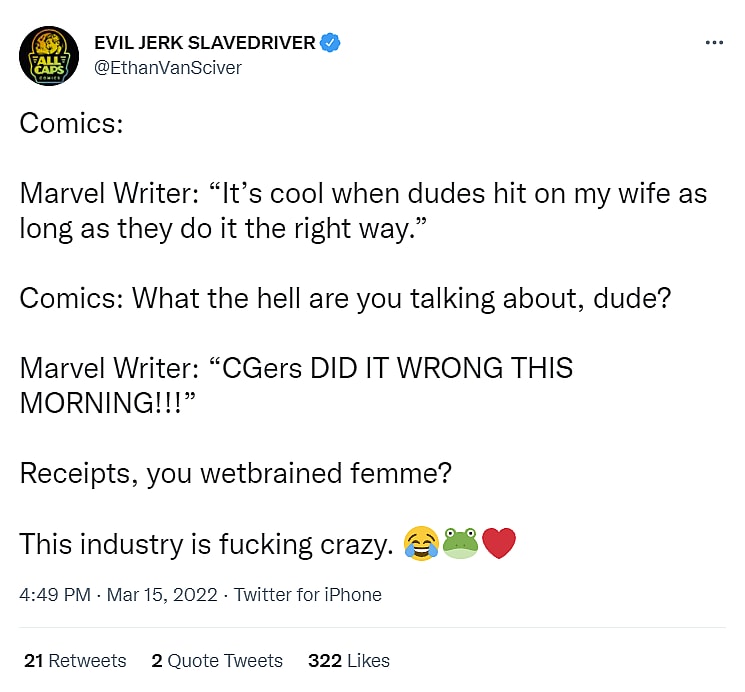Click the first "Comics:" line of the tweet
This screenshot has width=745, height=692.
70,126
